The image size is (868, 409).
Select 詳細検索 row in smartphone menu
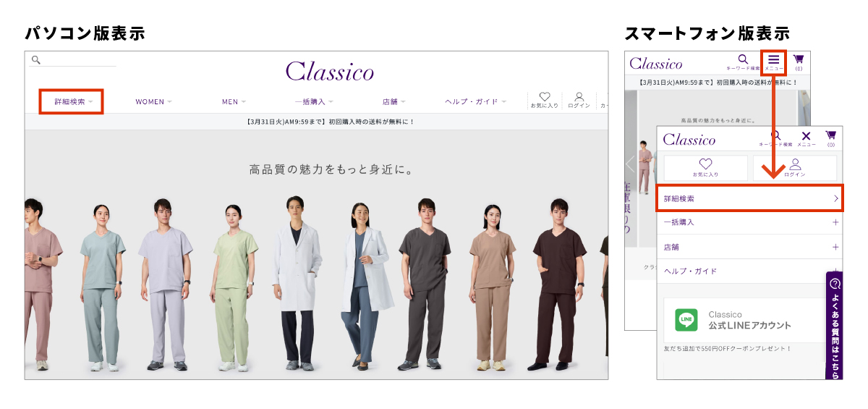(749, 198)
